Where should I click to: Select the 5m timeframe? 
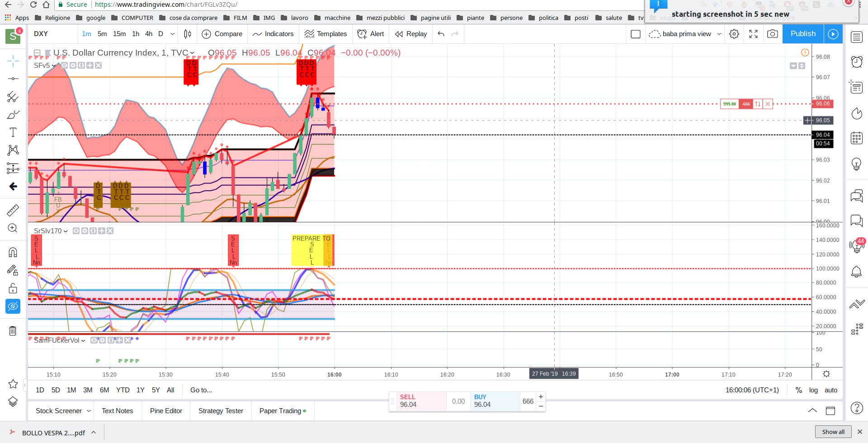click(102, 34)
